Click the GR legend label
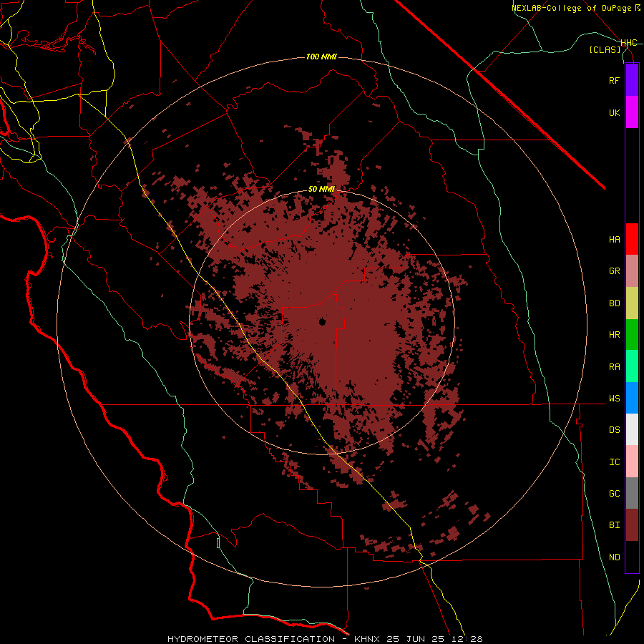644x644 pixels. click(x=614, y=271)
